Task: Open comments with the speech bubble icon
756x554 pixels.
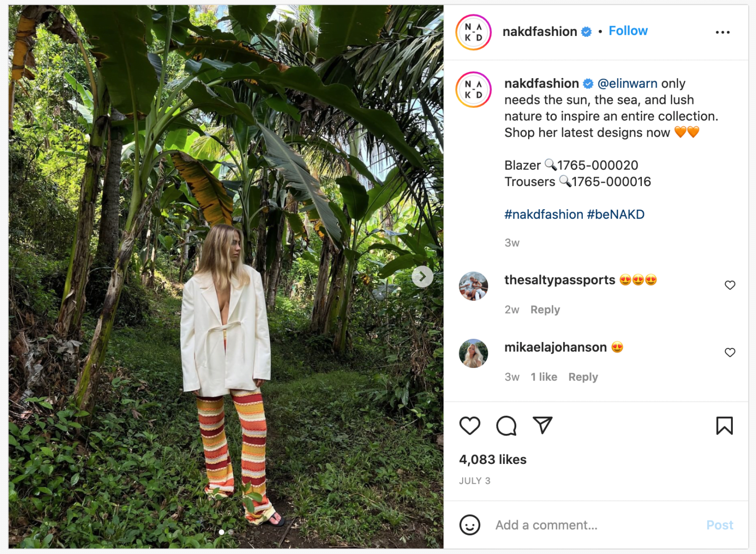Action: [x=506, y=426]
